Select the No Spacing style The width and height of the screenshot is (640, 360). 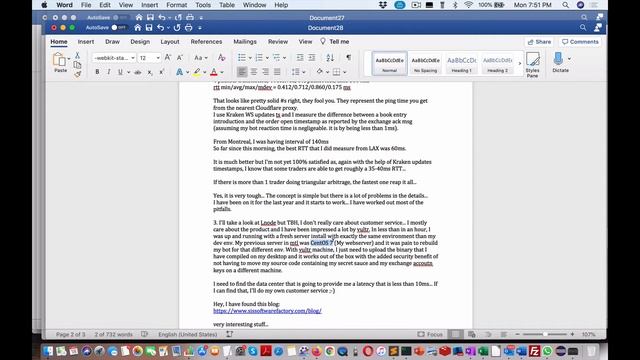click(x=425, y=63)
